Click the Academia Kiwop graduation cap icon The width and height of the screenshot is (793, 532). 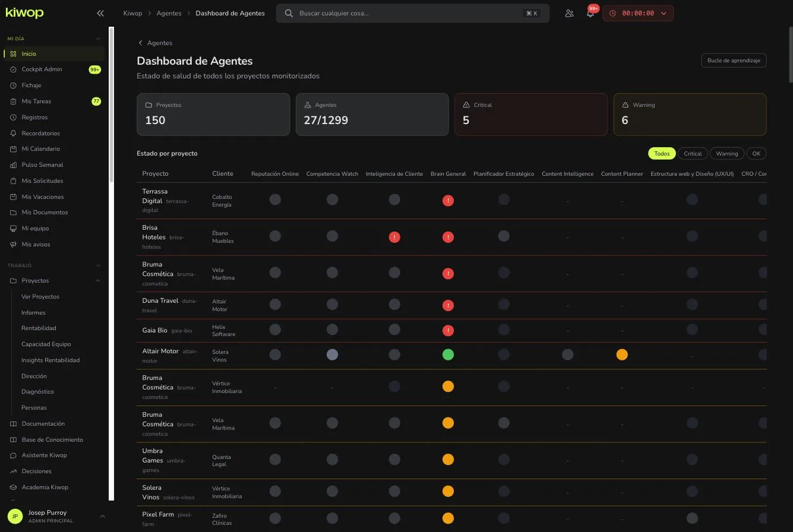click(x=13, y=487)
